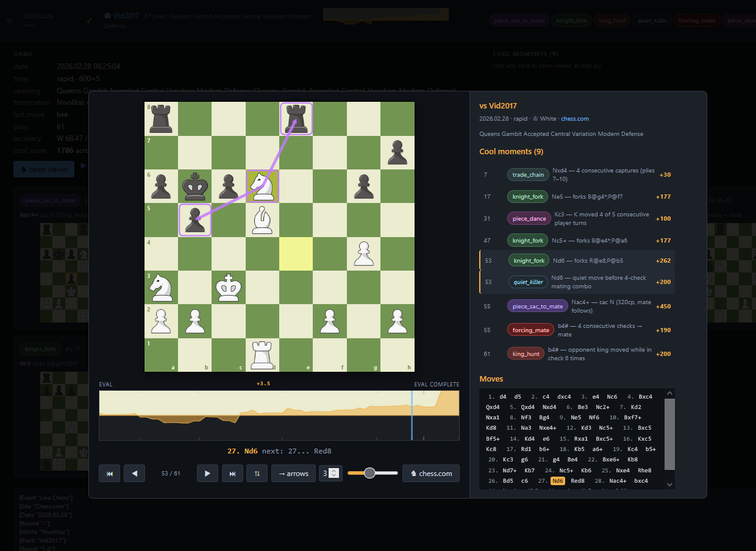Image resolution: width=756 pixels, height=551 pixels.
Task: Click the star icon in background game row
Action: [10, 20]
